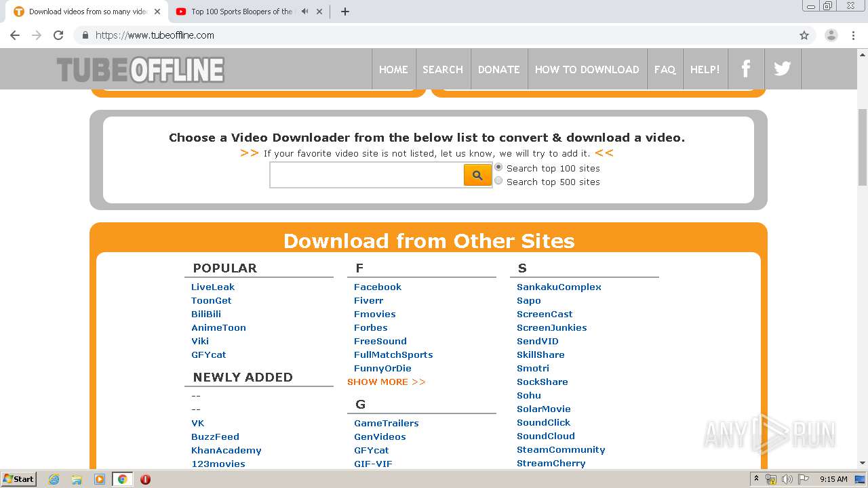Screen dimensions: 868x488
Task: Close the YouTube Sports Bloopers tab
Action: (x=319, y=12)
